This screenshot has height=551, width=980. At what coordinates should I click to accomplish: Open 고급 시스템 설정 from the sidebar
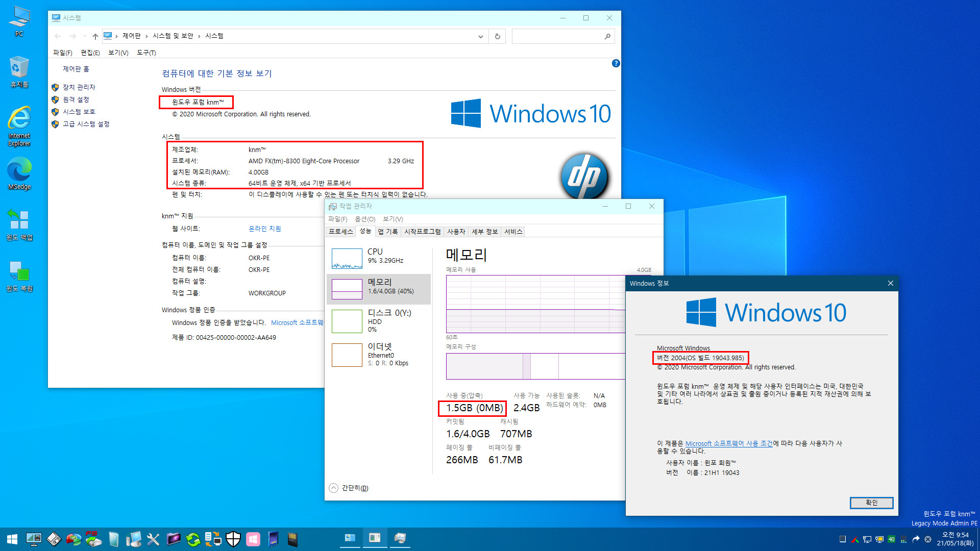click(86, 124)
